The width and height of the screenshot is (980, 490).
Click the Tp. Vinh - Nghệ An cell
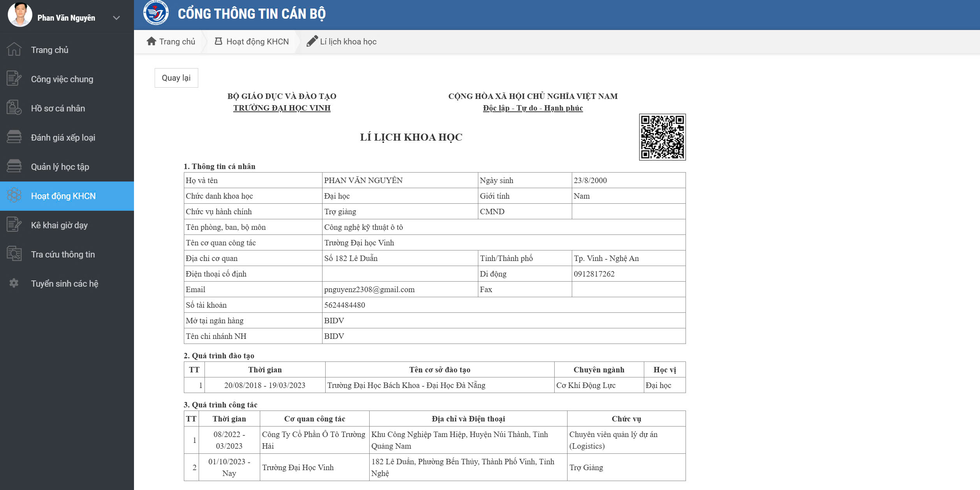coord(629,258)
